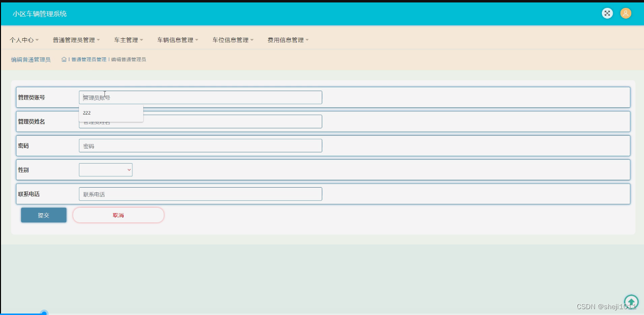Click the home icon in the breadcrumb

(64, 59)
